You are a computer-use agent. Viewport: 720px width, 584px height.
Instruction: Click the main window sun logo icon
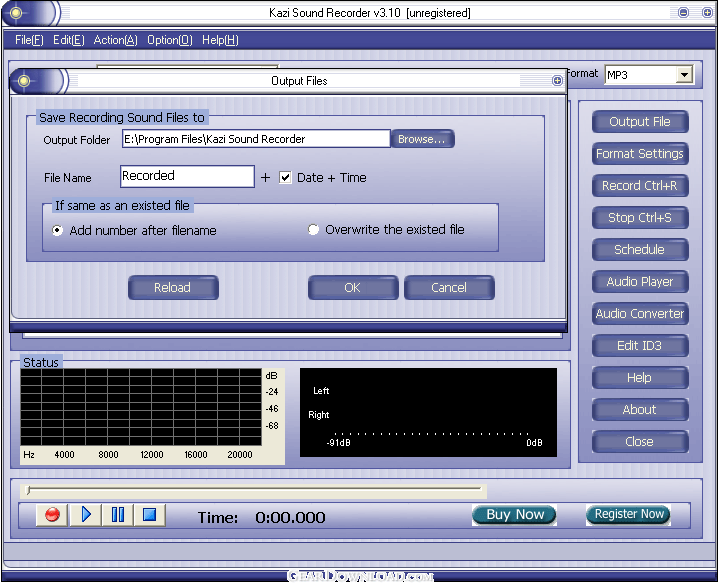[16, 13]
